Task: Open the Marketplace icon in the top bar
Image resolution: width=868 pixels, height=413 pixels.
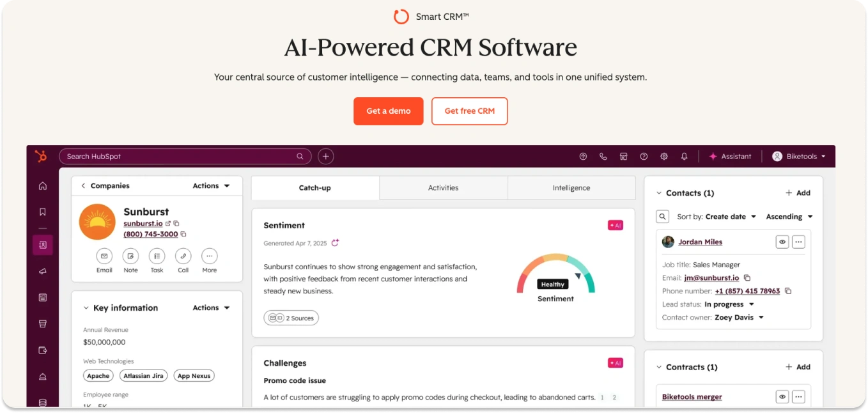Action: (624, 156)
